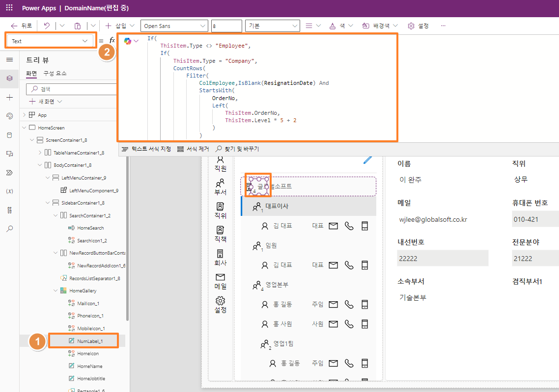
Task: Collapse BodyContainer1_8 node
Action: click(40, 165)
